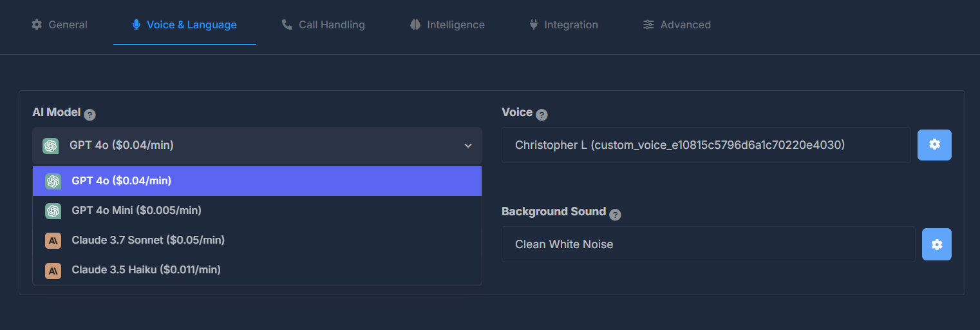The image size is (980, 330).
Task: Switch to the General tab
Action: [59, 25]
